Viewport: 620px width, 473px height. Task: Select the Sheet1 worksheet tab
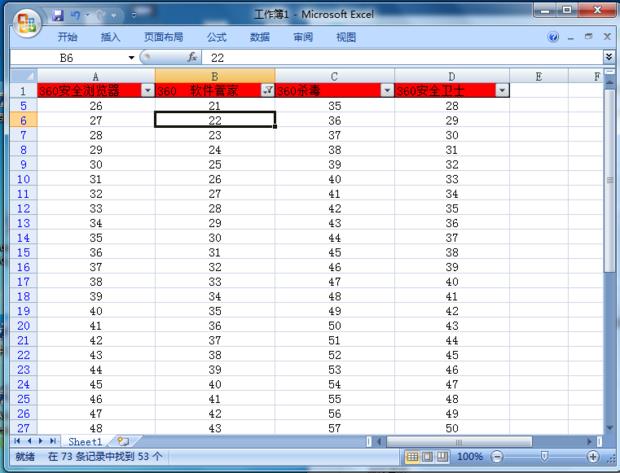[85, 441]
